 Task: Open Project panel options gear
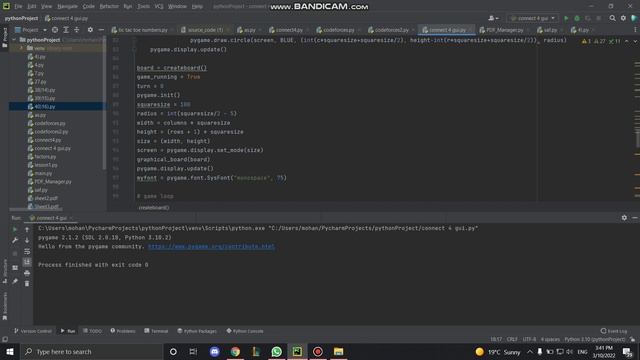pos(90,30)
